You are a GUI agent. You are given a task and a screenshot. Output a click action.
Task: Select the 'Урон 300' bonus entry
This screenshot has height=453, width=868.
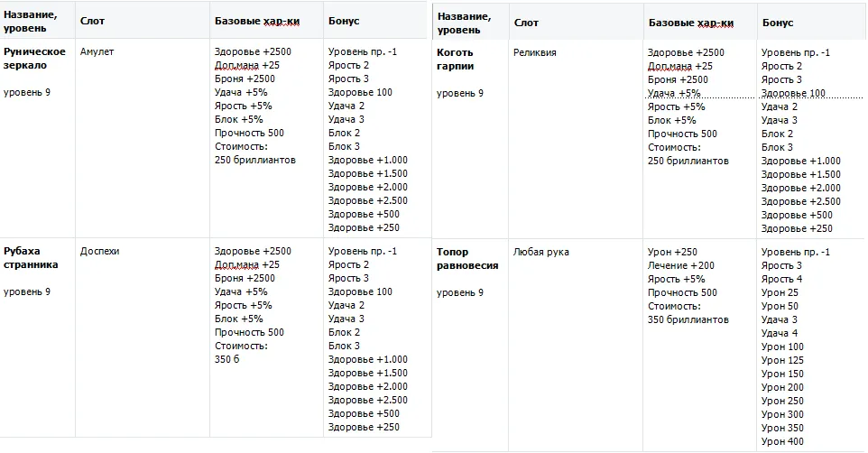click(x=782, y=415)
